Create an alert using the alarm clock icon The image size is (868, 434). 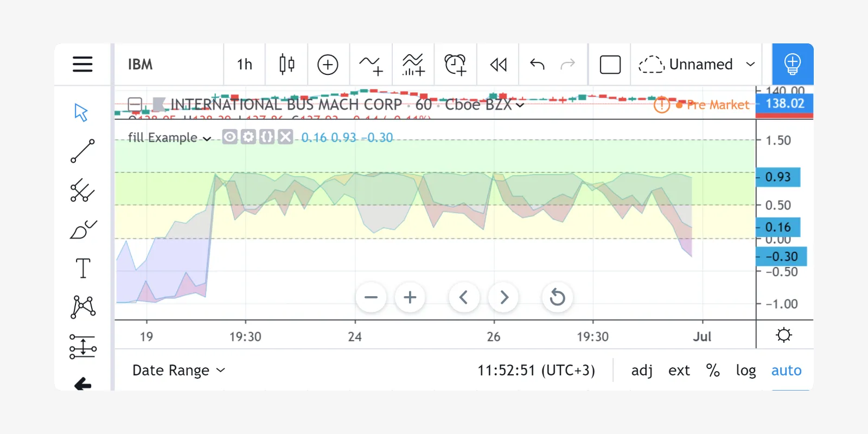[x=455, y=65]
